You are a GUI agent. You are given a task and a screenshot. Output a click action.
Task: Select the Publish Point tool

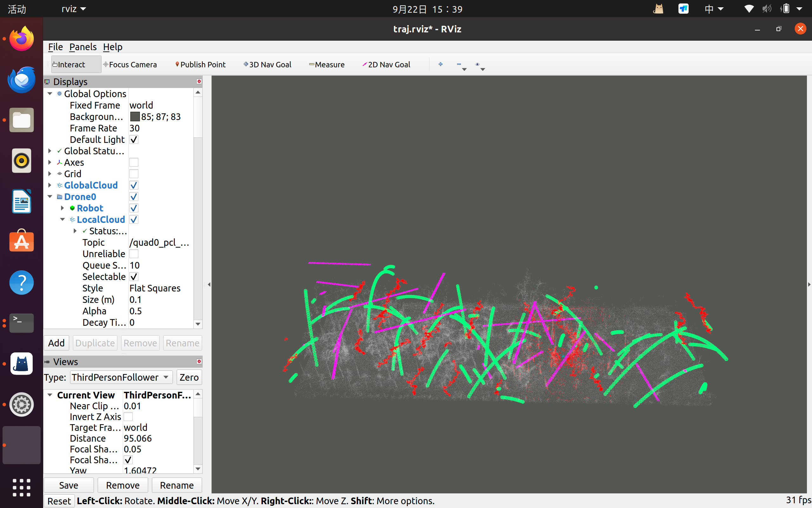coord(200,64)
